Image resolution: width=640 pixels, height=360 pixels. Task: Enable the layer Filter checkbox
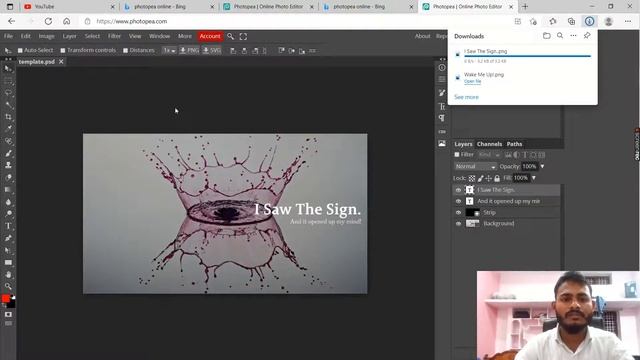coord(457,155)
